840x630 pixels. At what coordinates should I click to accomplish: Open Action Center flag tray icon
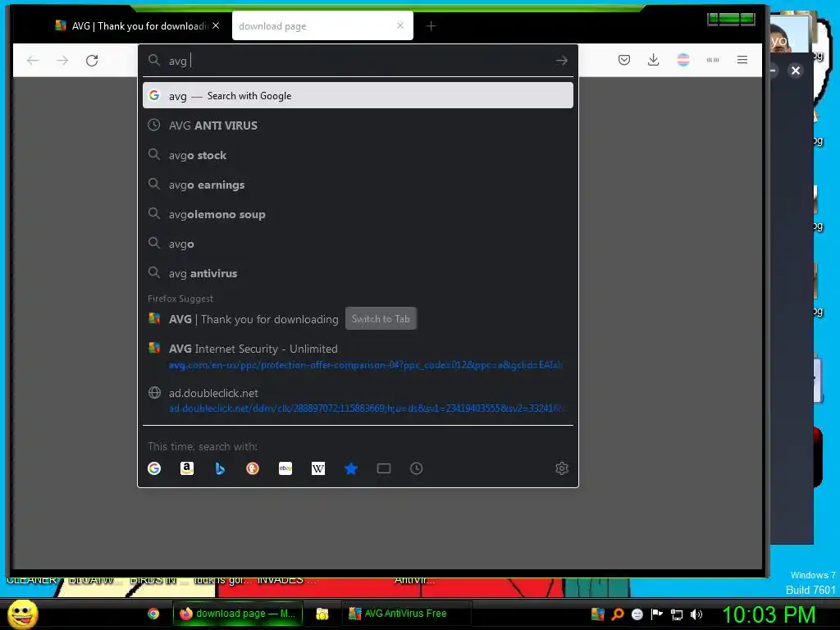pos(657,614)
